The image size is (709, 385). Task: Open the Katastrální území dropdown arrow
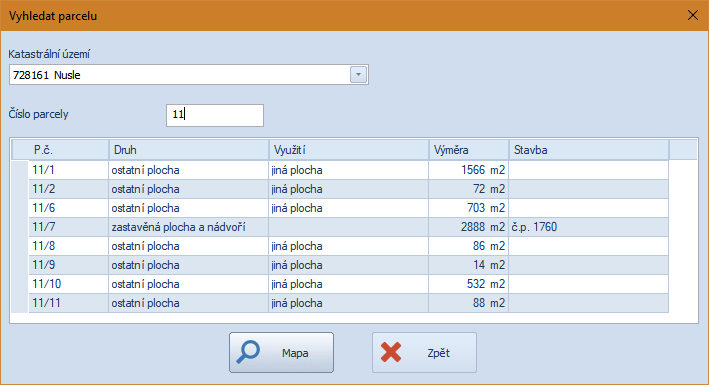point(358,75)
